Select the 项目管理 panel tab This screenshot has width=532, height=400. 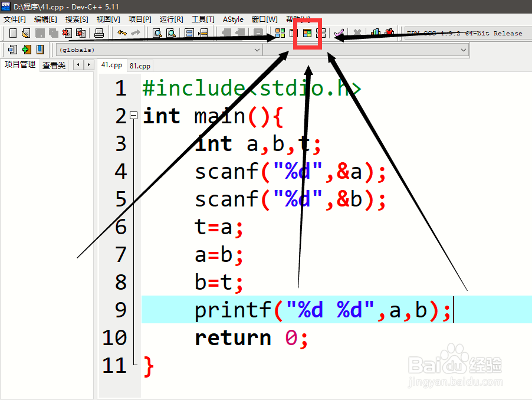[x=20, y=64]
